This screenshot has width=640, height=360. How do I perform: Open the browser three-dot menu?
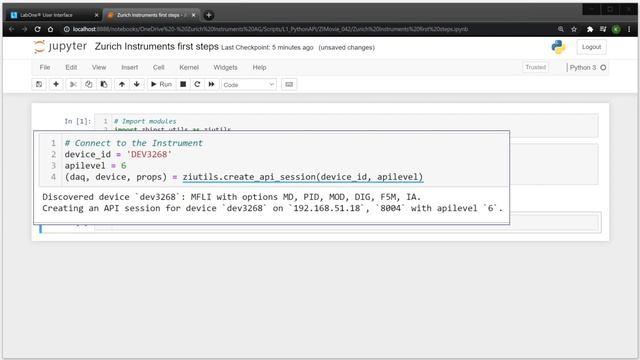(629, 29)
